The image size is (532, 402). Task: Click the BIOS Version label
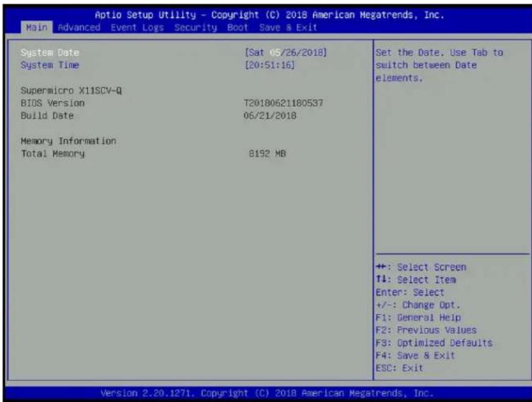(x=52, y=103)
